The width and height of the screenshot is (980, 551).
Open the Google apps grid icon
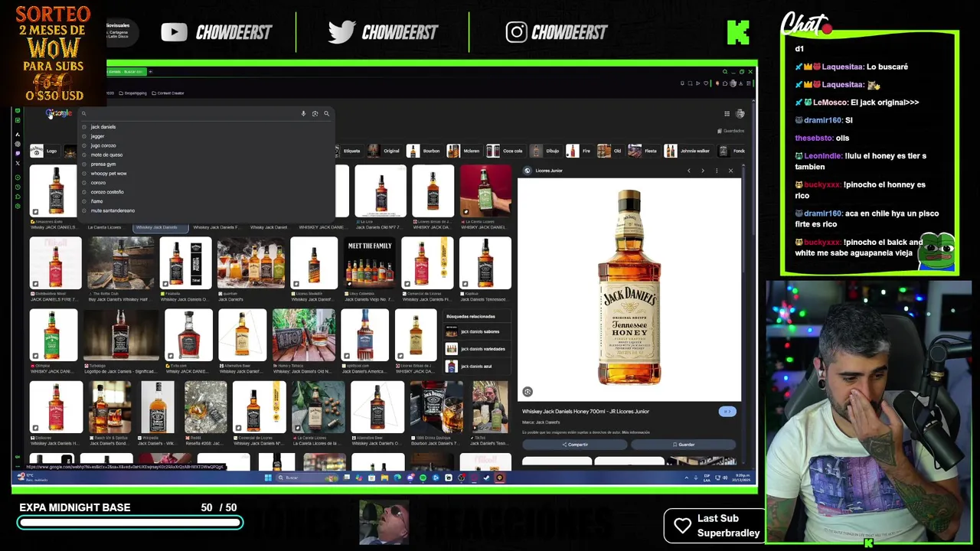727,114
